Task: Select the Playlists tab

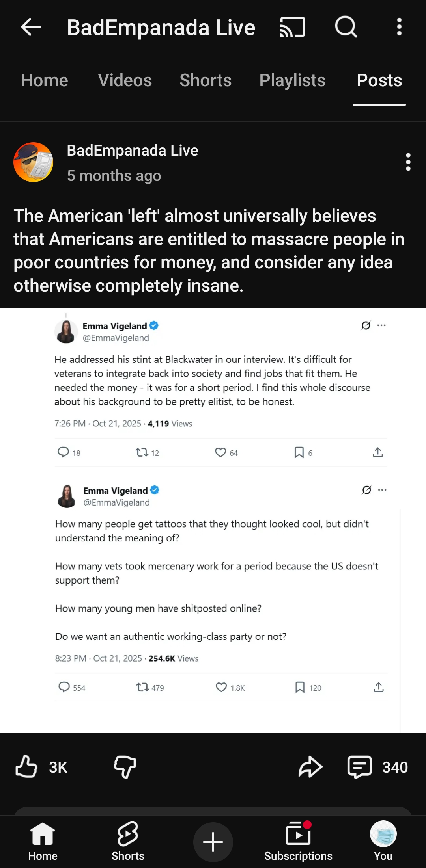Action: tap(292, 81)
